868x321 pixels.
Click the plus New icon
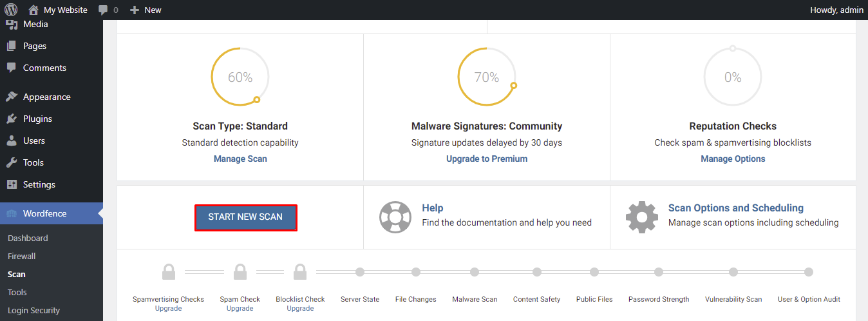134,10
